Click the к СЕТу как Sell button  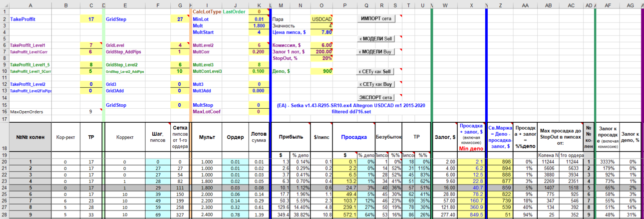coord(376,72)
